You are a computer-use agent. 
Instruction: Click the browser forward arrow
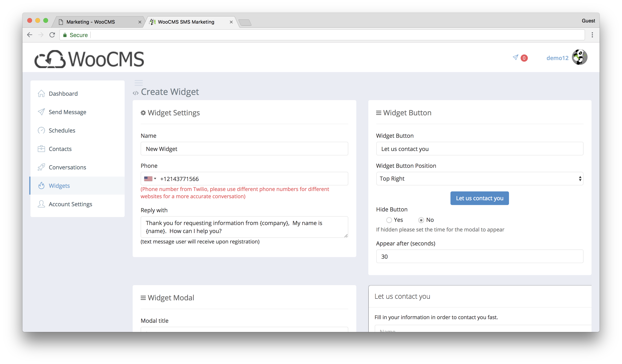(x=41, y=35)
